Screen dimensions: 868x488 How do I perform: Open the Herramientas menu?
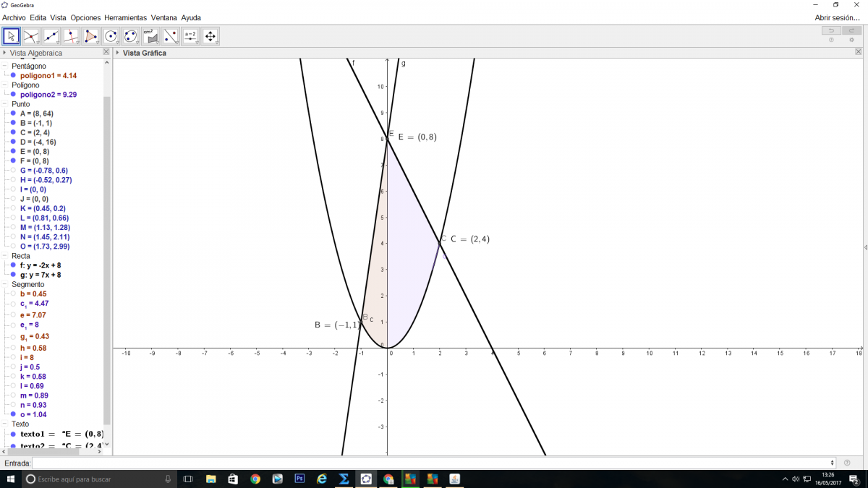click(x=125, y=17)
